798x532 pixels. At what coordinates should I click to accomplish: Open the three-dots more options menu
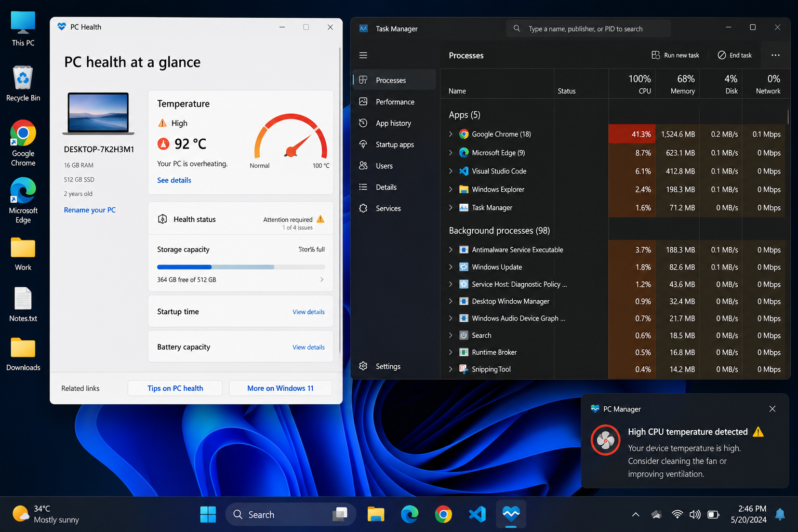tap(775, 55)
